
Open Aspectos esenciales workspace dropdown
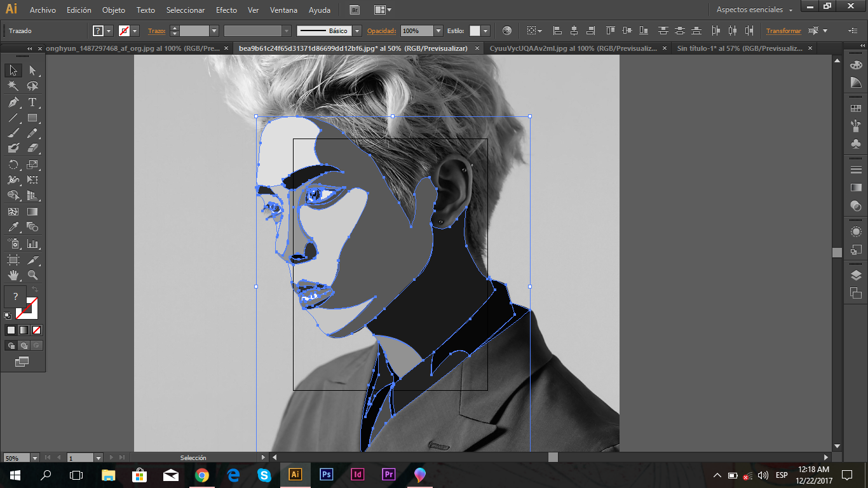click(x=755, y=10)
